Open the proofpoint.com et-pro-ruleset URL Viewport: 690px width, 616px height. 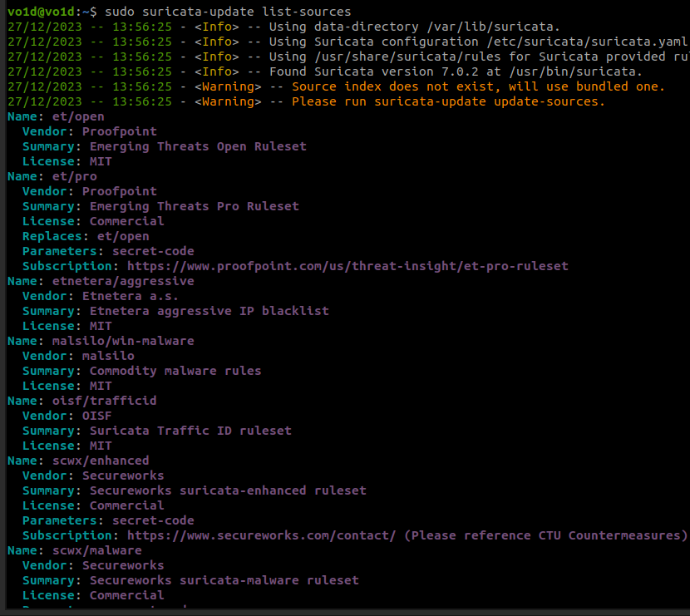[x=347, y=266]
